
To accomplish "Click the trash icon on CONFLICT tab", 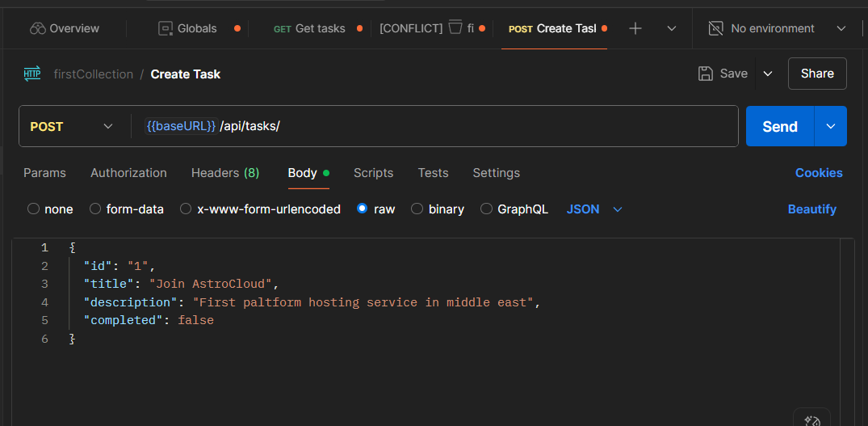I will (455, 27).
